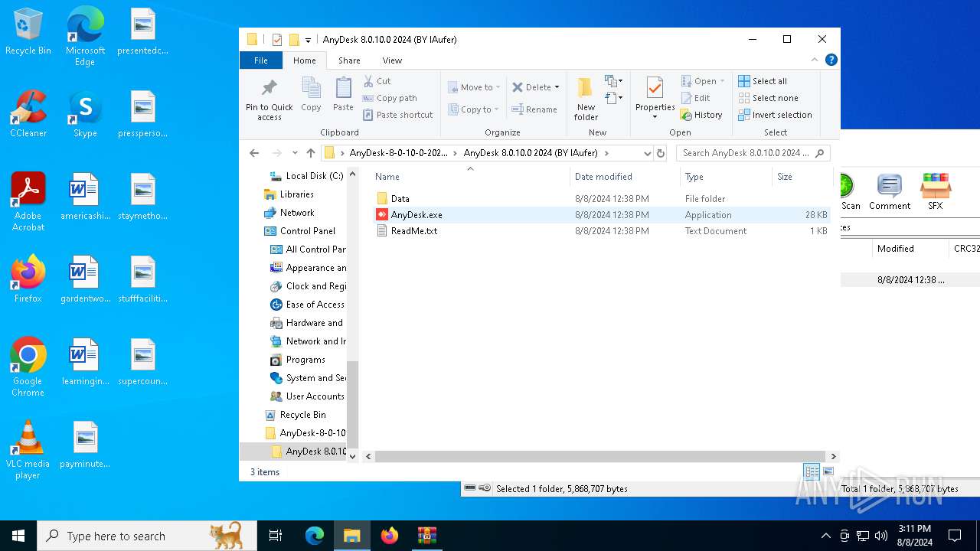Click SFX icon in WinRAR window

pyautogui.click(x=936, y=191)
